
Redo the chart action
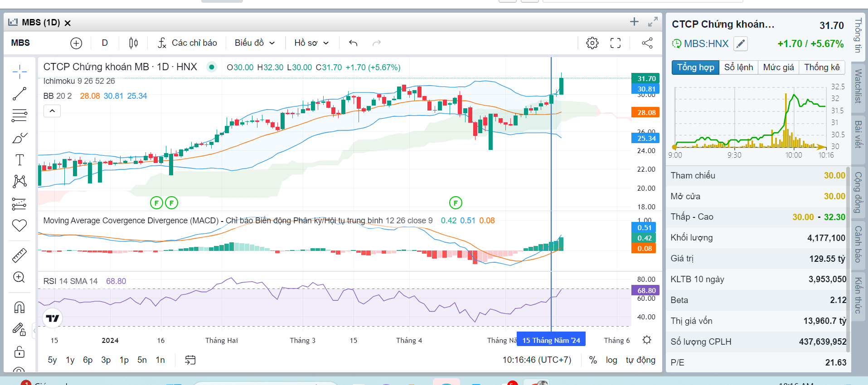pos(377,43)
